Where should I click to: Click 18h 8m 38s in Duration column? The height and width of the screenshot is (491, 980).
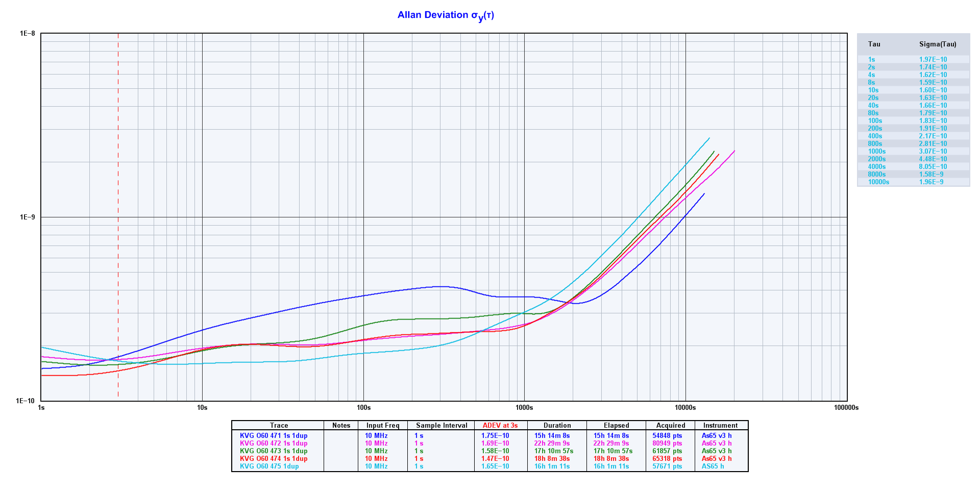point(552,459)
